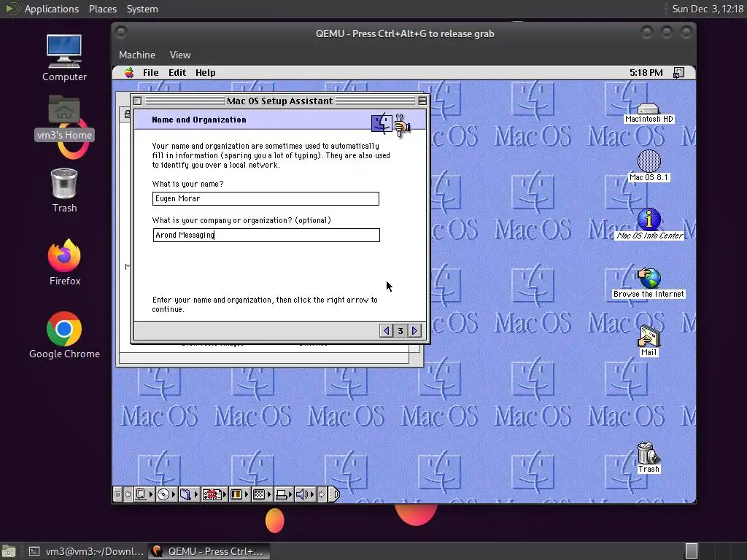The image size is (747, 560).
Task: Click the Setup Assistant icon in the dialog header
Action: coord(391,124)
